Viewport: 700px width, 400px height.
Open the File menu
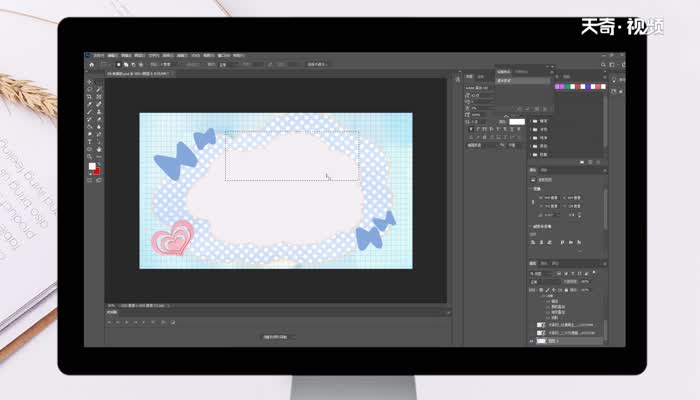(x=98, y=56)
